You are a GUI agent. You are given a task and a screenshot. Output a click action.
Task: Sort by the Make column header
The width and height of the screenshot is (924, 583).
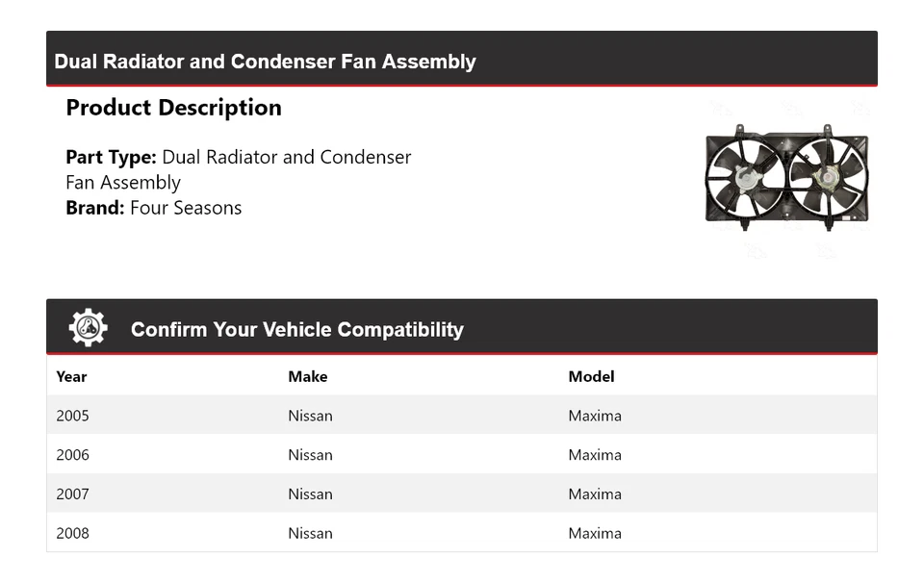pyautogui.click(x=307, y=377)
